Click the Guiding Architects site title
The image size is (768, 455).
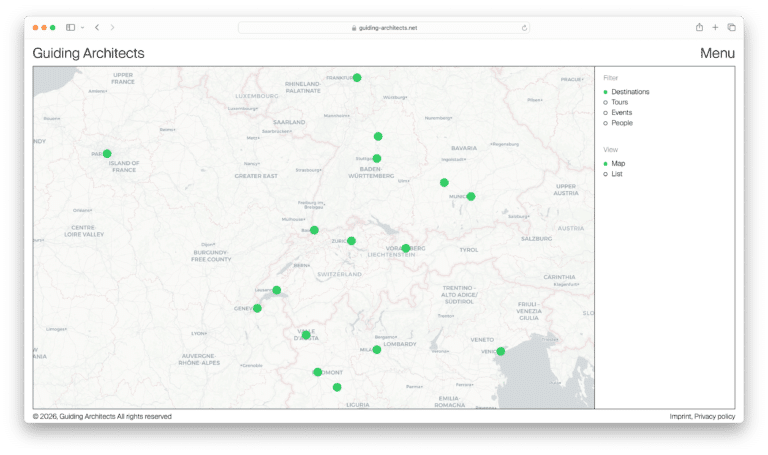click(x=88, y=54)
